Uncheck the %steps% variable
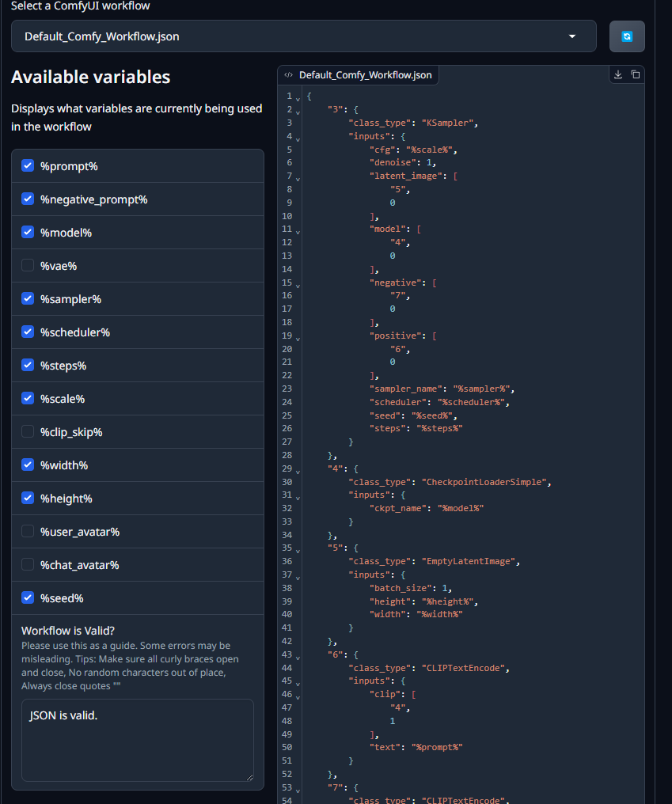 pyautogui.click(x=28, y=365)
